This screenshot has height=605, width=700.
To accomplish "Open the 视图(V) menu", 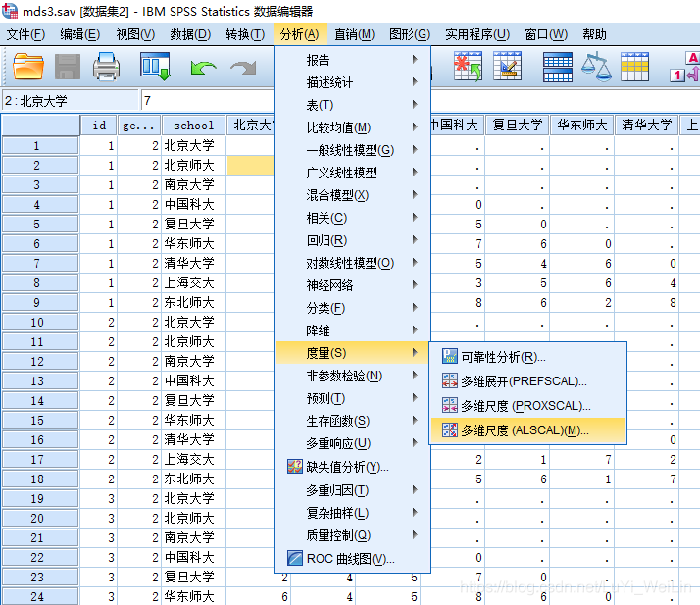I will tap(135, 34).
